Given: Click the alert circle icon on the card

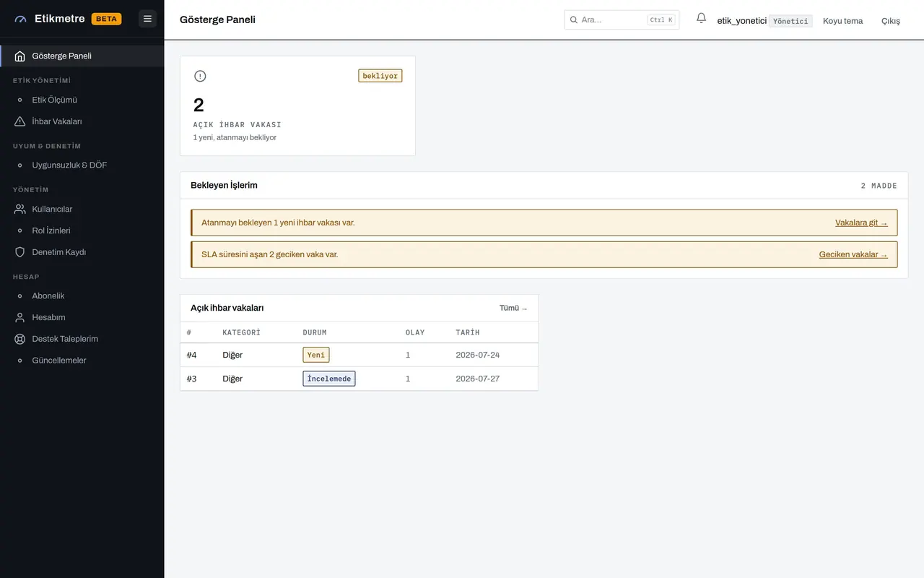Looking at the screenshot, I should [x=200, y=76].
